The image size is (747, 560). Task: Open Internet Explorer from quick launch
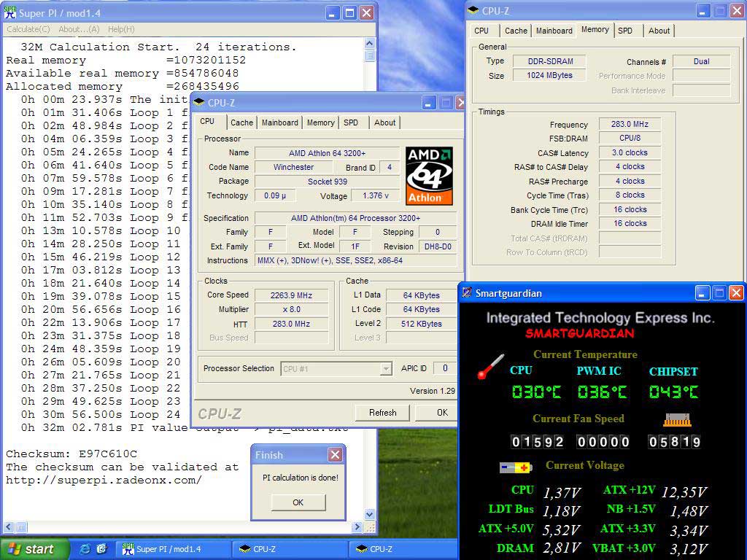point(85,549)
